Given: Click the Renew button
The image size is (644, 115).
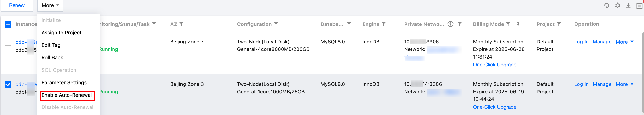Looking at the screenshot, I should pos(17,5).
